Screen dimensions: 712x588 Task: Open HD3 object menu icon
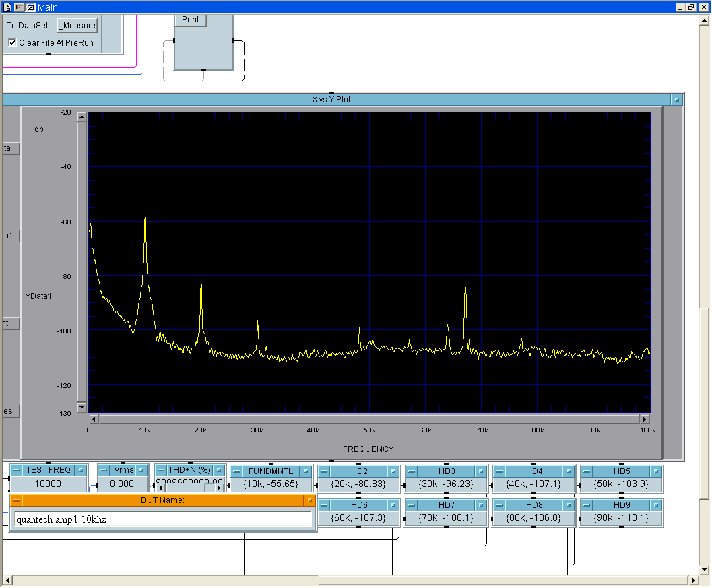click(x=481, y=471)
